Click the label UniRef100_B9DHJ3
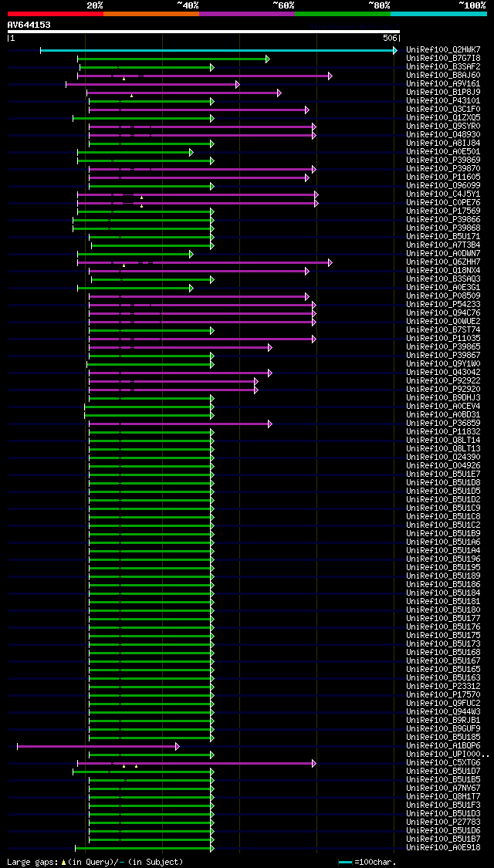 (x=443, y=398)
